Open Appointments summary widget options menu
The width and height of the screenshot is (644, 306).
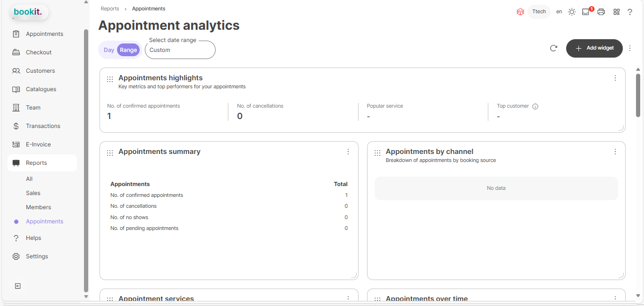tap(348, 152)
